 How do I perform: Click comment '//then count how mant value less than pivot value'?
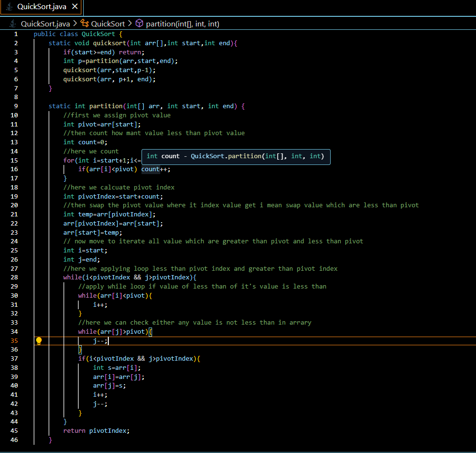[x=154, y=133]
